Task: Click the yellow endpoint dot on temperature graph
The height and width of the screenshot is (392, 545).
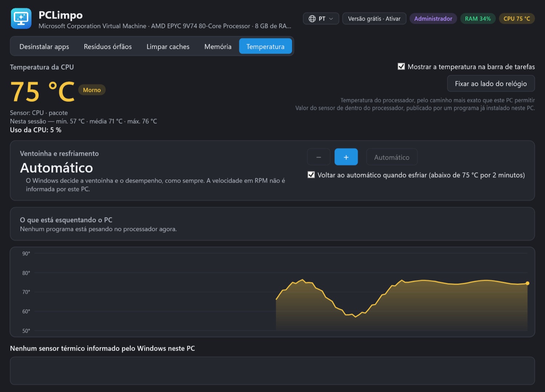Action: 528,283
